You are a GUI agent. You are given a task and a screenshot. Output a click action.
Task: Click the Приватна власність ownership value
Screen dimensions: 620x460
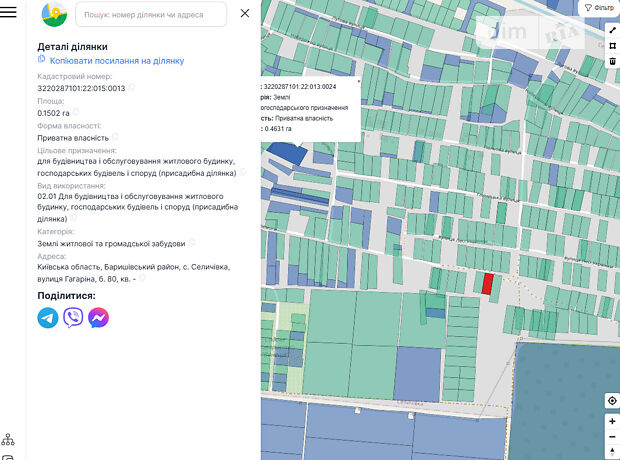(x=73, y=138)
